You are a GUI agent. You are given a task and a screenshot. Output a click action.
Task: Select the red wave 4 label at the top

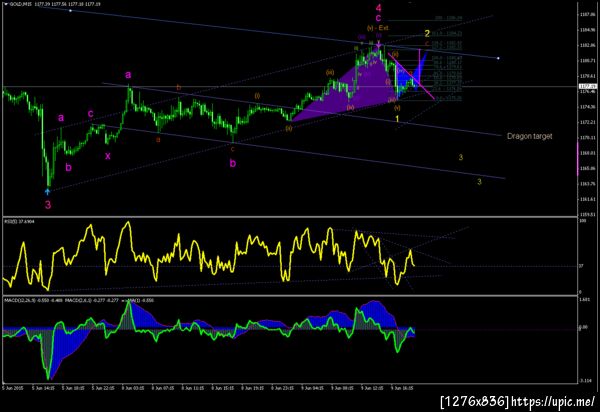pyautogui.click(x=378, y=8)
